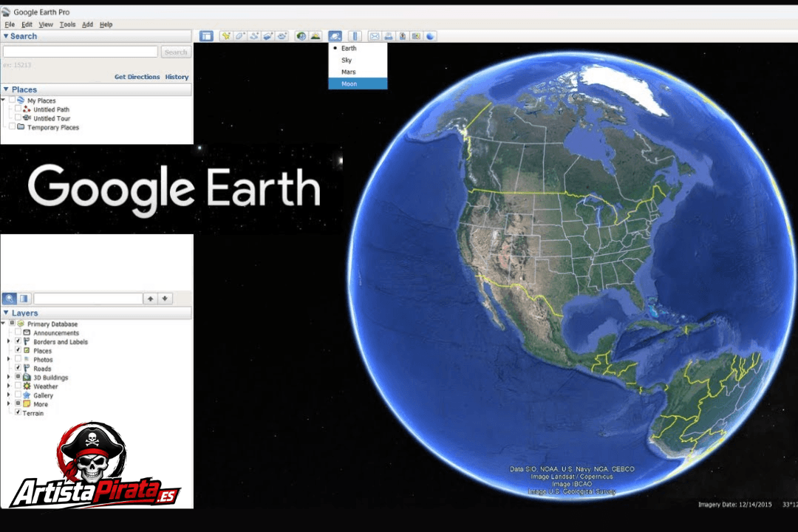Click the Primary Database globe icon
Viewport: 798px width, 532px height.
21,324
